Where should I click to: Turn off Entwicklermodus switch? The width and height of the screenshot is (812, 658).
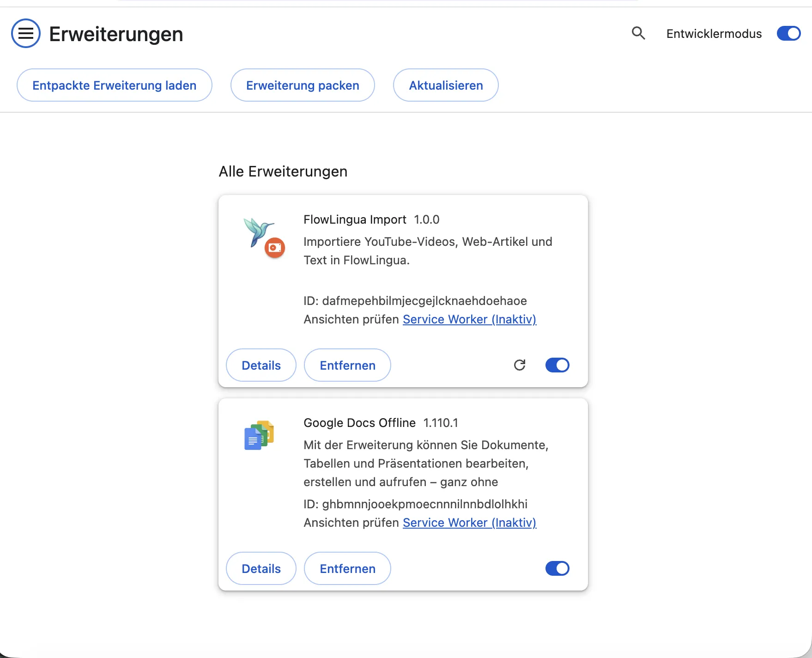pyautogui.click(x=788, y=33)
